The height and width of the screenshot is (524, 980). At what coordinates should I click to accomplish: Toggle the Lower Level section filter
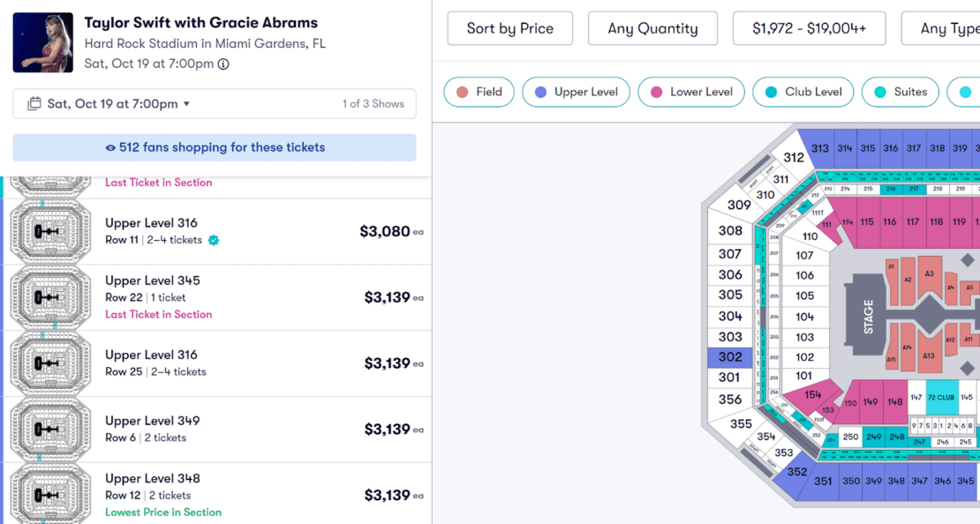(691, 91)
